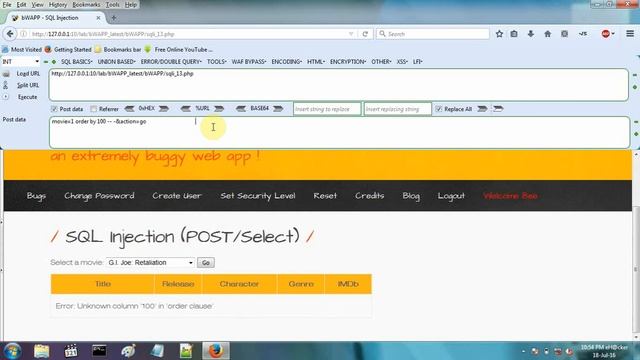The height and width of the screenshot is (360, 640).
Task: Expand SQL BASICS menu
Action: coord(77,62)
